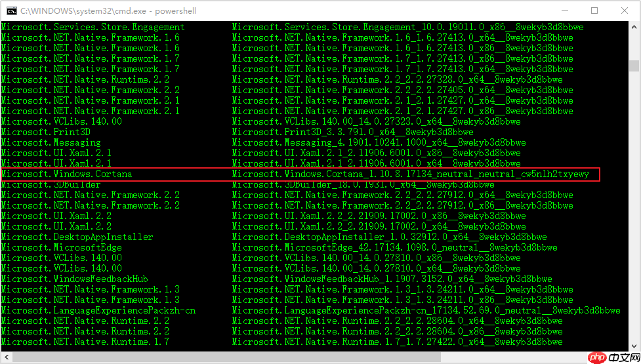Click full name Microsoft.MicrosoftEdge_42.17134.1098.0_neutral
The width and height of the screenshot is (641, 364).
(x=395, y=247)
